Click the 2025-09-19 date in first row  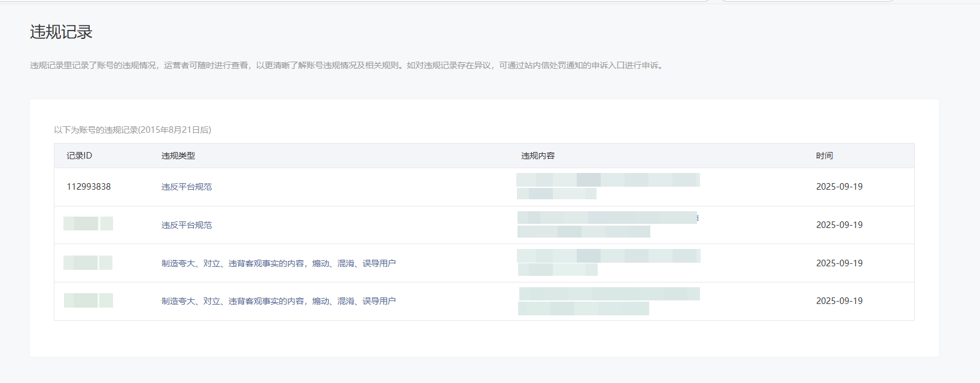pos(839,187)
